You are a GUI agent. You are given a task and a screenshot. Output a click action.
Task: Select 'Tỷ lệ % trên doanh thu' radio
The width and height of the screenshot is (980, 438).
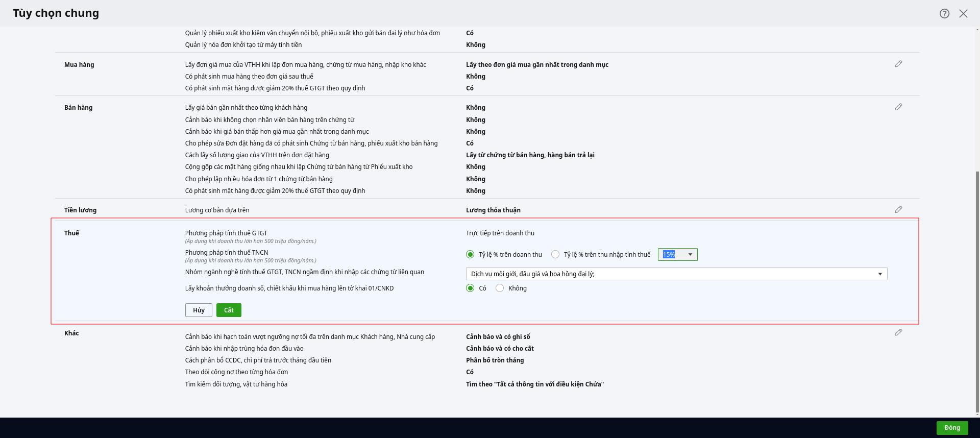point(470,255)
